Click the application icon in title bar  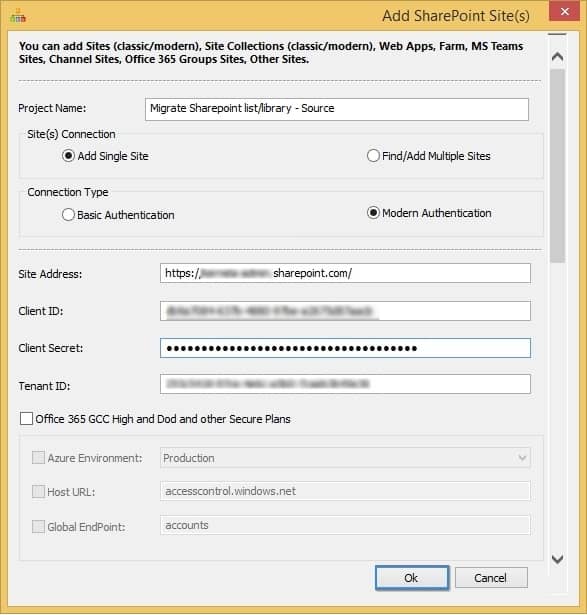(x=18, y=16)
